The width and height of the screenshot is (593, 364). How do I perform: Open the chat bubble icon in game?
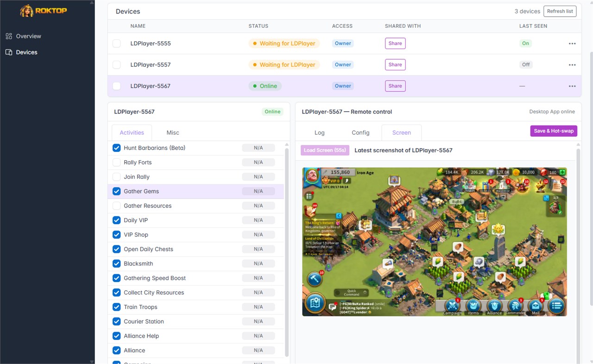point(333,306)
